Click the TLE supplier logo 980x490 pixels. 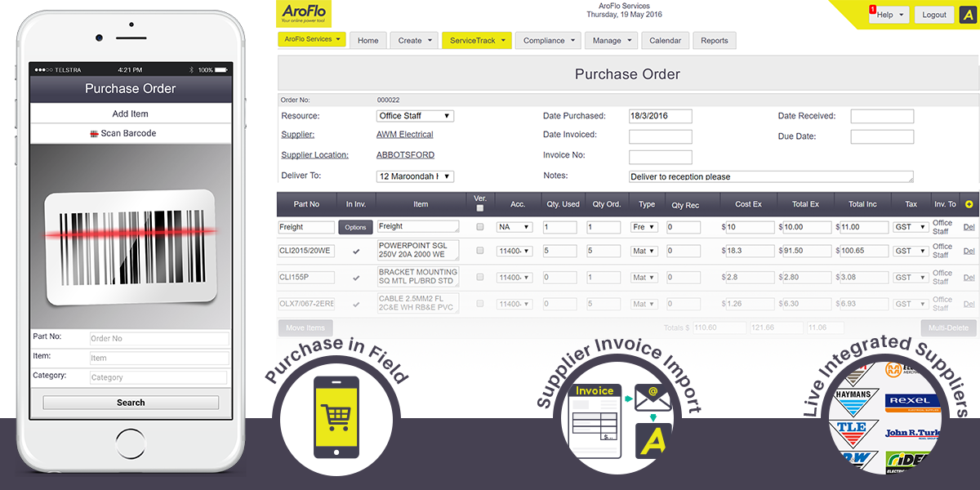[854, 433]
